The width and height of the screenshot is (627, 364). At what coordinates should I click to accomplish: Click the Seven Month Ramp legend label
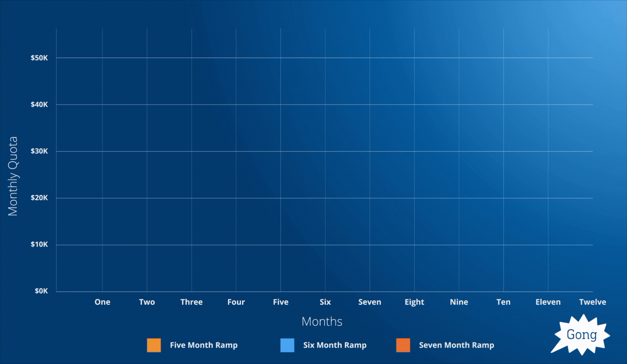[x=457, y=345]
